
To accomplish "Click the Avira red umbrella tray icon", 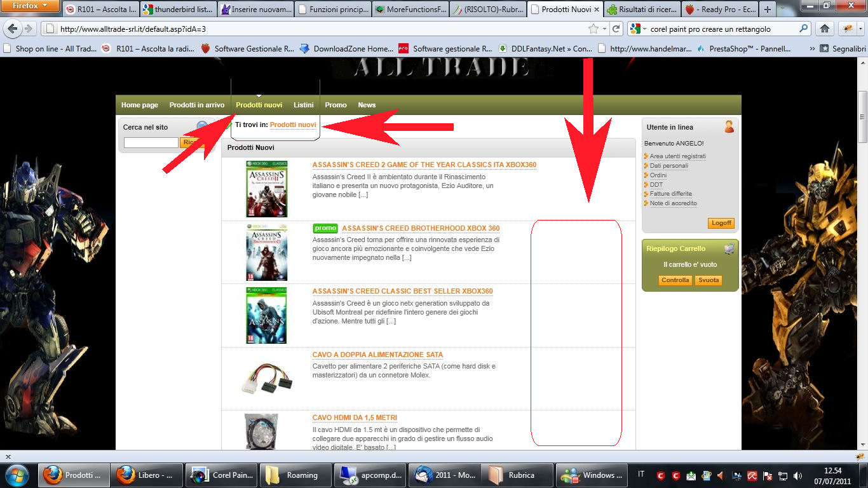I will 752,475.
